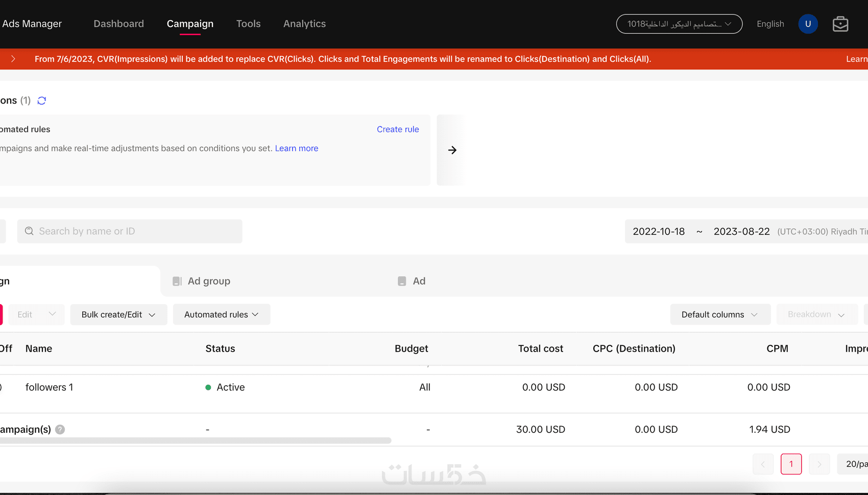Sort by the Budget column header

[411, 349]
